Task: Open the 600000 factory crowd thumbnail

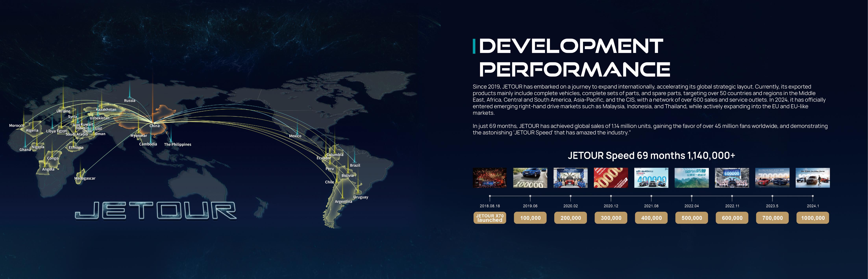Action: [x=732, y=178]
